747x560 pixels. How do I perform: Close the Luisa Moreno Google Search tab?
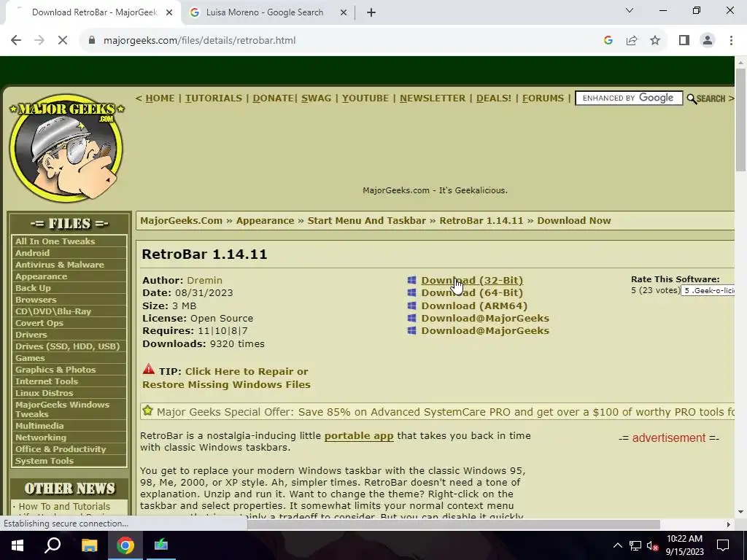[x=343, y=12]
